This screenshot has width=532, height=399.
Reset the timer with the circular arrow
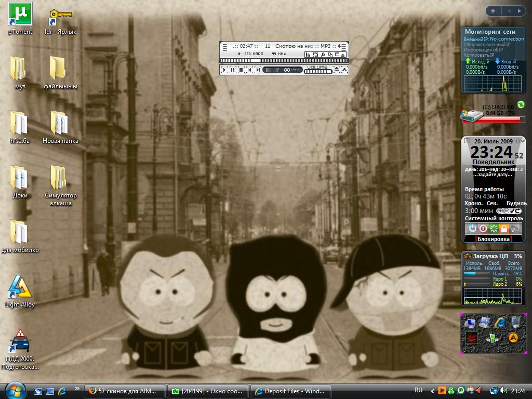[518, 211]
